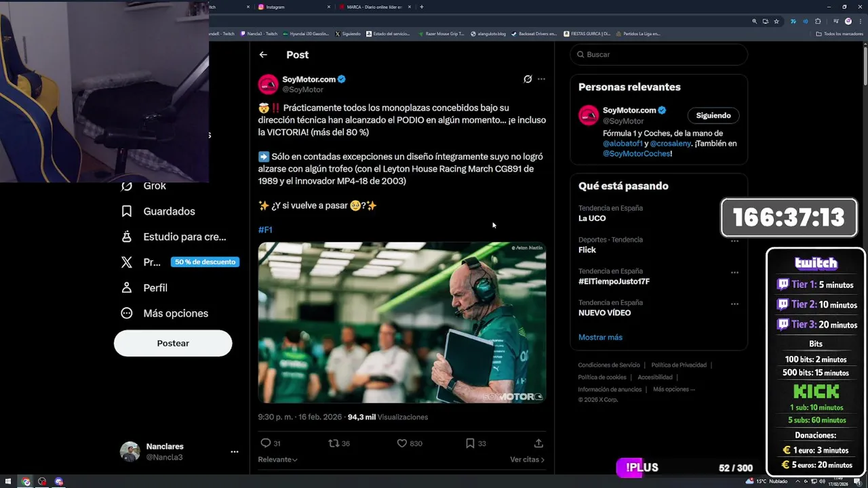Open the Partidos La Liga bookmark
The height and width of the screenshot is (488, 868).
[637, 33]
